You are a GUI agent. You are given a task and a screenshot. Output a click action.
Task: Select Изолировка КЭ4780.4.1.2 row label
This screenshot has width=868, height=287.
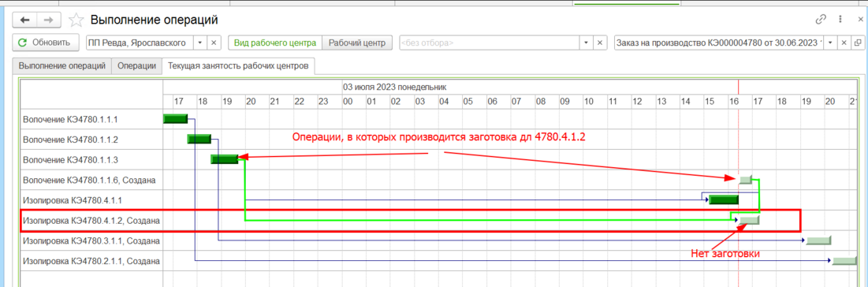click(91, 221)
